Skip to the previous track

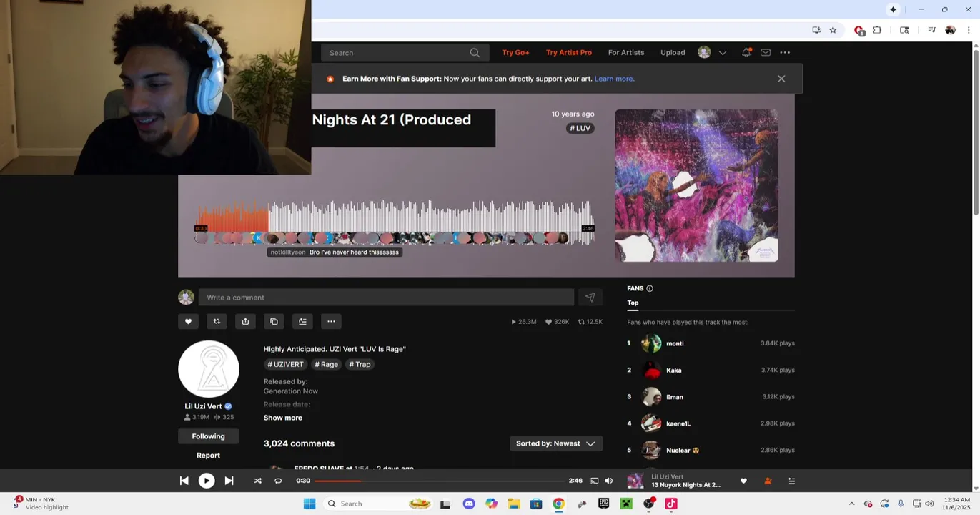(x=184, y=481)
